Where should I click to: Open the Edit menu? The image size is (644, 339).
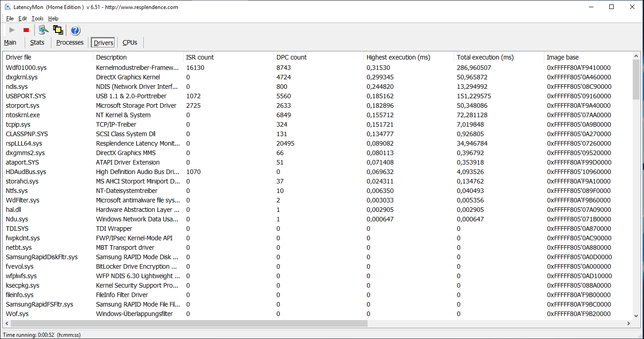23,18
